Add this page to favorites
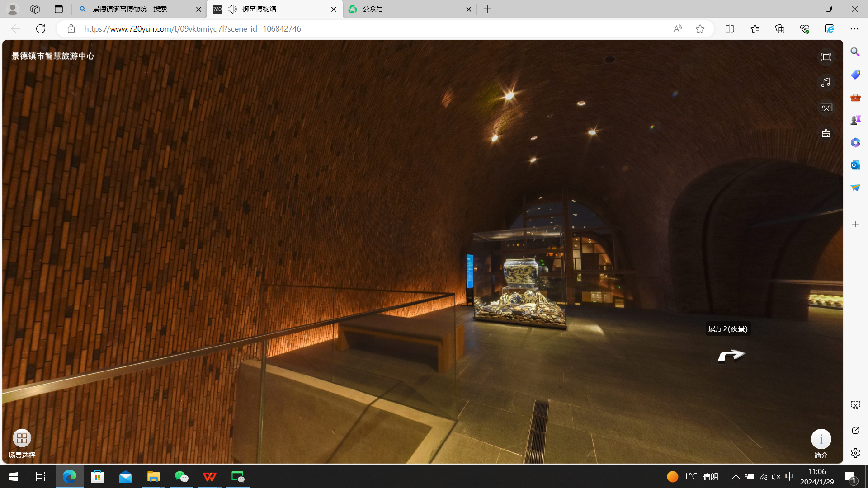Viewport: 868px width, 488px height. pyautogui.click(x=700, y=29)
